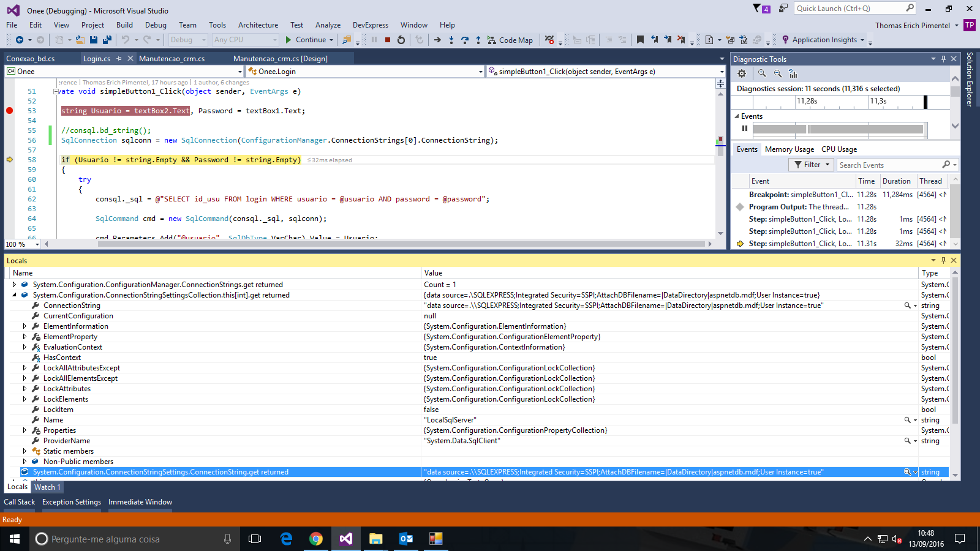Open the Continue button dropdown arrow
Screen dimensions: 980x551
point(331,40)
